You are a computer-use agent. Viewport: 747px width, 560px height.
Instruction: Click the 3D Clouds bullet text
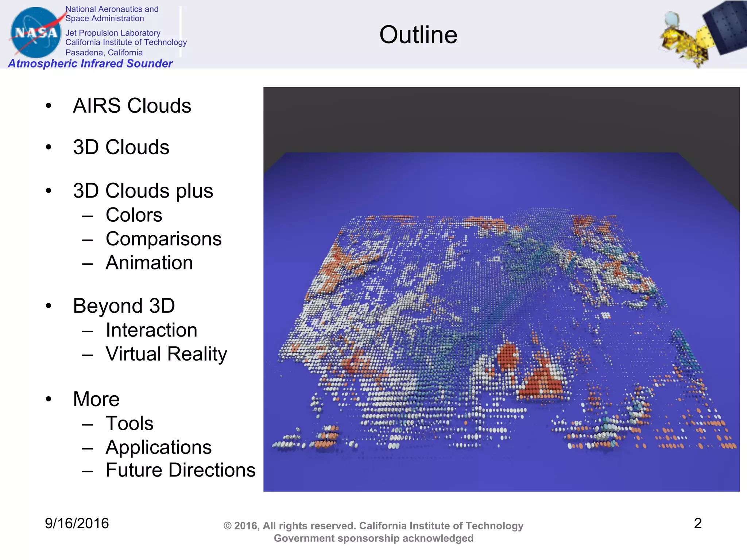(121, 147)
